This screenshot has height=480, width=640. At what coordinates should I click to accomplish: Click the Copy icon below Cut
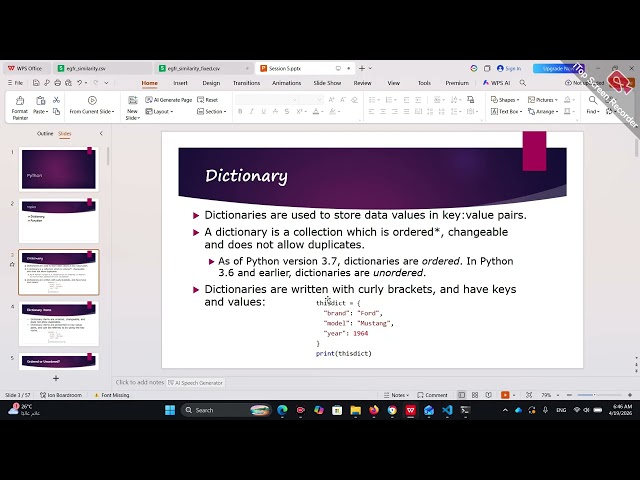(x=56, y=111)
